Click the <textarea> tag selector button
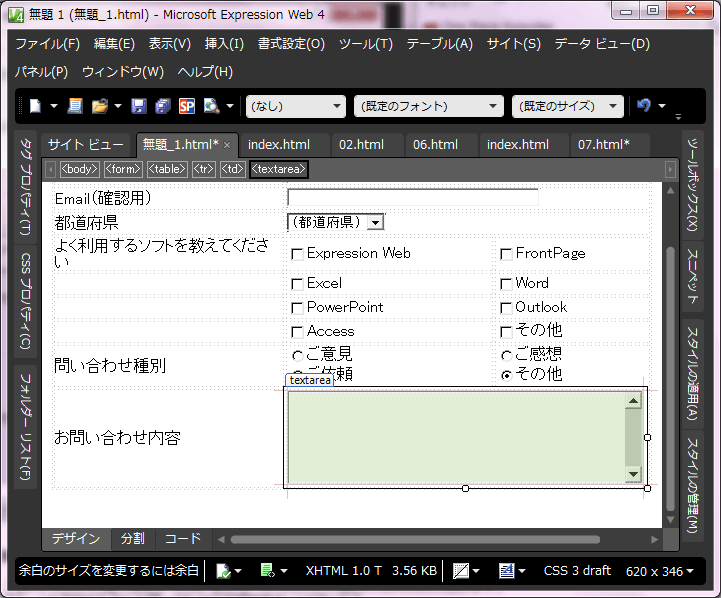This screenshot has height=598, width=721. [279, 169]
